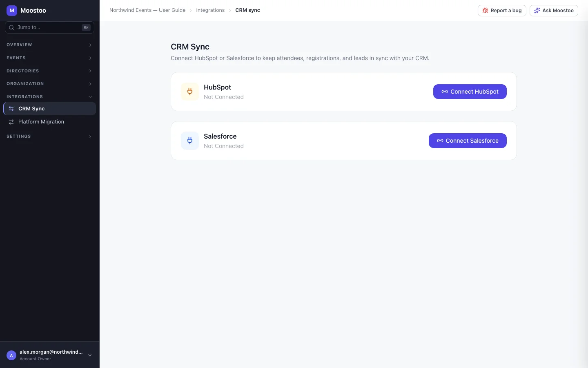Screen dimensions: 588x368
Task: Expand the Settings section
Action: (x=49, y=137)
